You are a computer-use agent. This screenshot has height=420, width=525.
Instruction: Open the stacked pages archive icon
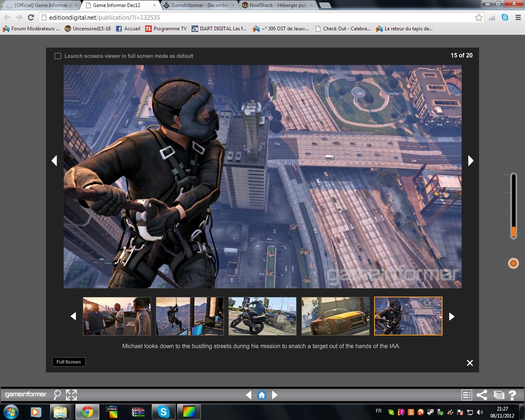point(499,395)
